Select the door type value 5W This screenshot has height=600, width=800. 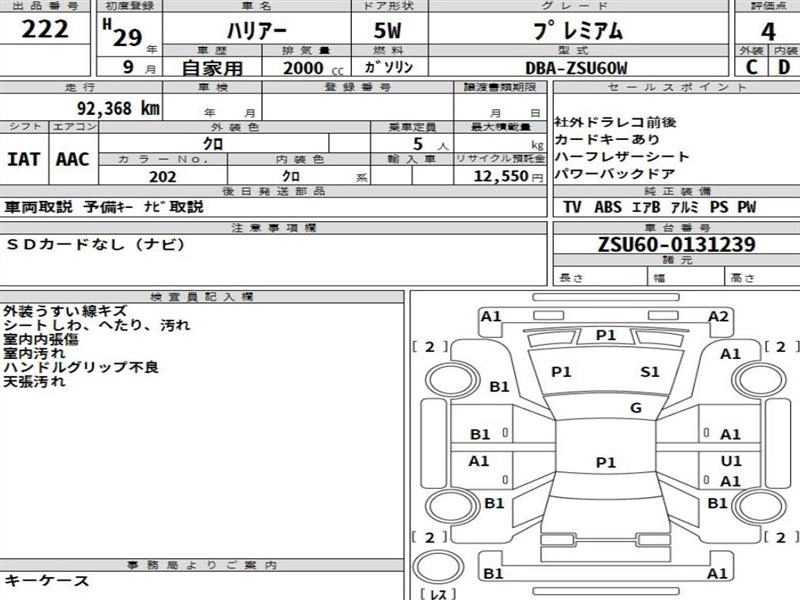click(388, 31)
